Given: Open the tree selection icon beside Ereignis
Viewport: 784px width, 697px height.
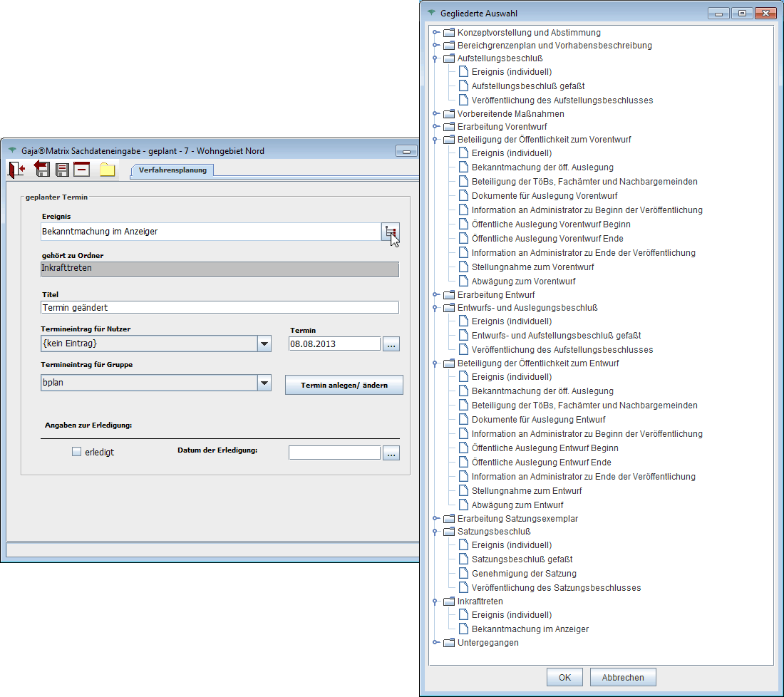Looking at the screenshot, I should click(390, 232).
